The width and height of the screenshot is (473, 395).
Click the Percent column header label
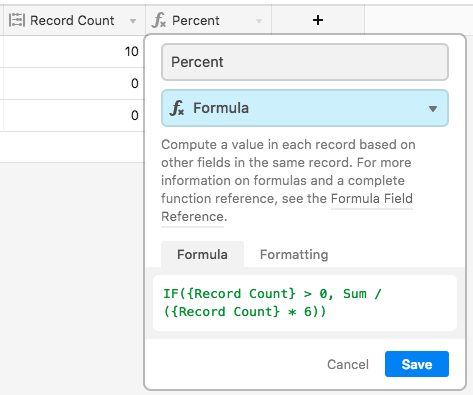196,21
